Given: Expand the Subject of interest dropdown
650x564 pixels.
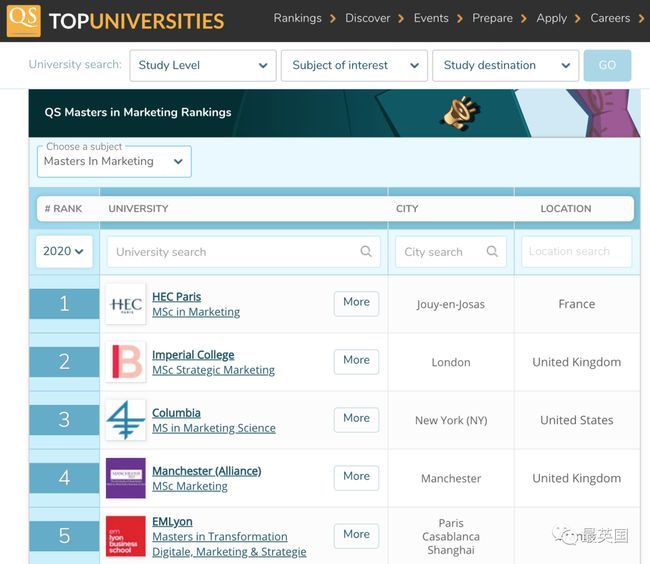Looking at the screenshot, I should 354,65.
